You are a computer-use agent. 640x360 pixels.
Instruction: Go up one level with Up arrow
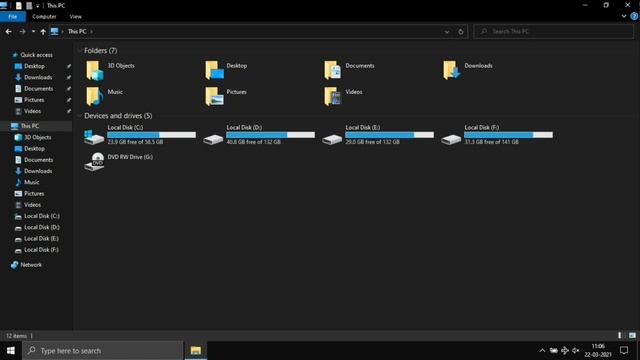click(43, 31)
